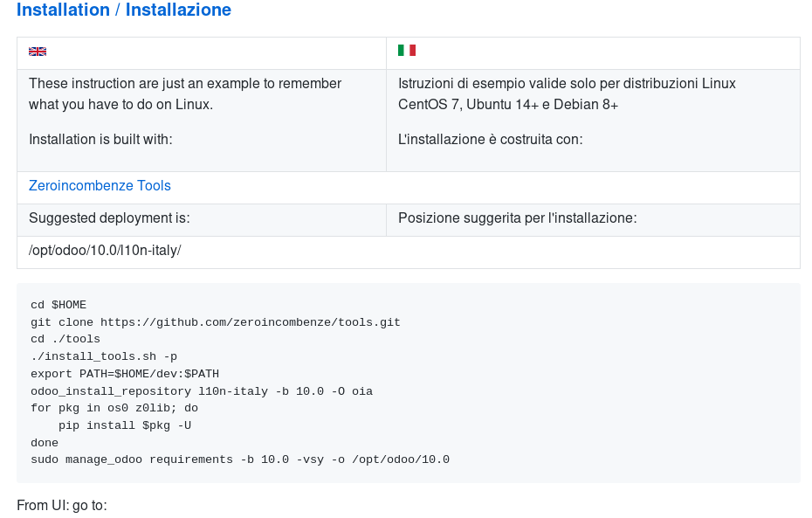
Task: Click the sudo manage_odoo requirements line
Action: (x=240, y=459)
